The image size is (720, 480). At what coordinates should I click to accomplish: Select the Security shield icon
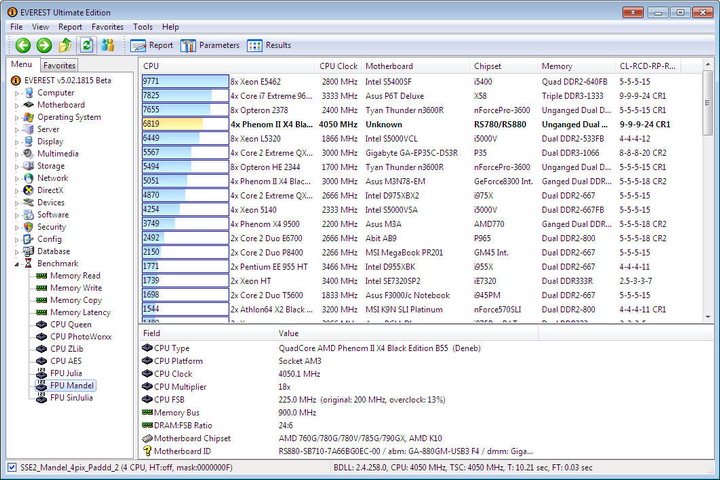pos(29,227)
